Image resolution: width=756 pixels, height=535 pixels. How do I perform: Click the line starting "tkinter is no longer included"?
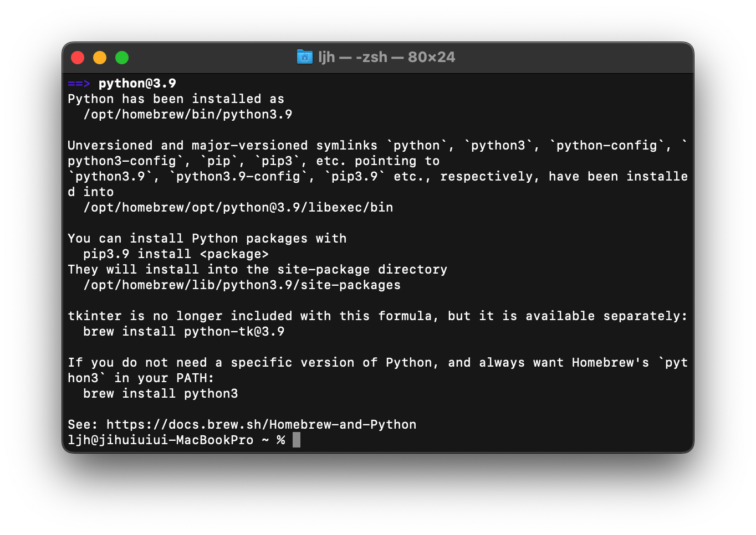coord(377,316)
